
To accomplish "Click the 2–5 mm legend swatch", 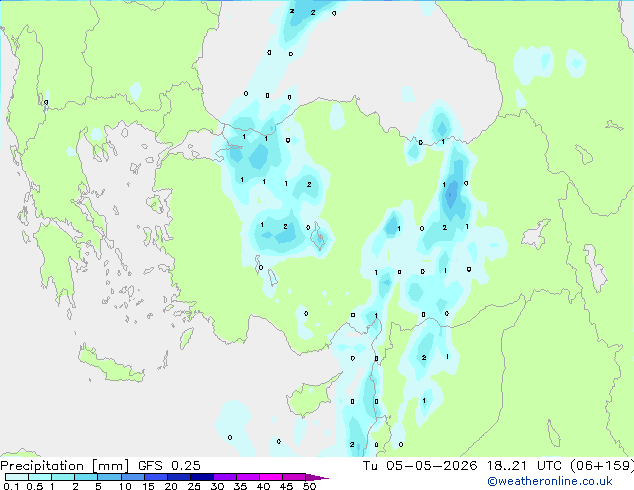I will (86, 477).
